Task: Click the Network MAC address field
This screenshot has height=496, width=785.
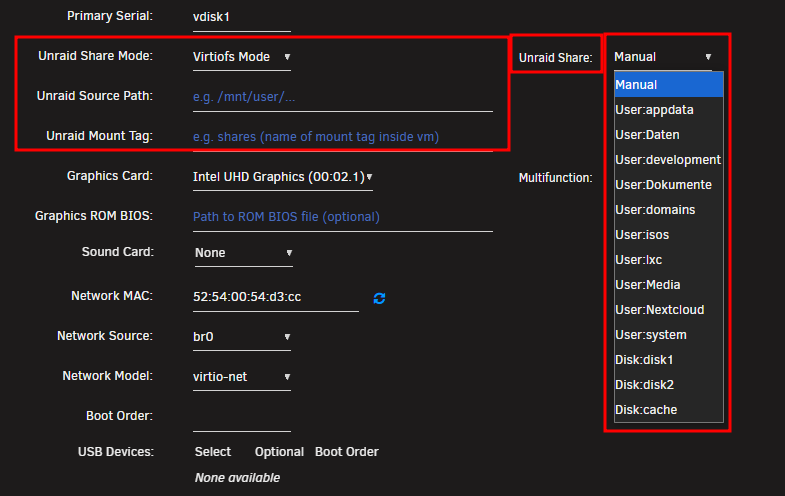Action: pyautogui.click(x=276, y=297)
